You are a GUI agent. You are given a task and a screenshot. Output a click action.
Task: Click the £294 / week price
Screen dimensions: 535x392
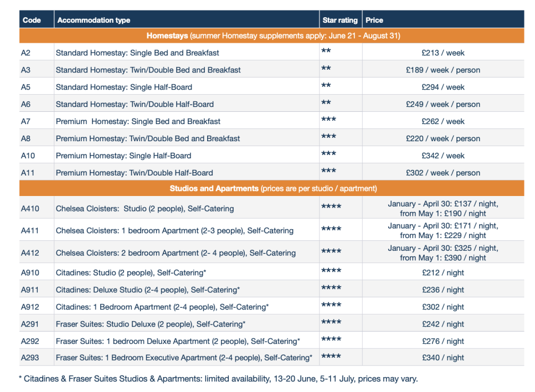(x=443, y=87)
